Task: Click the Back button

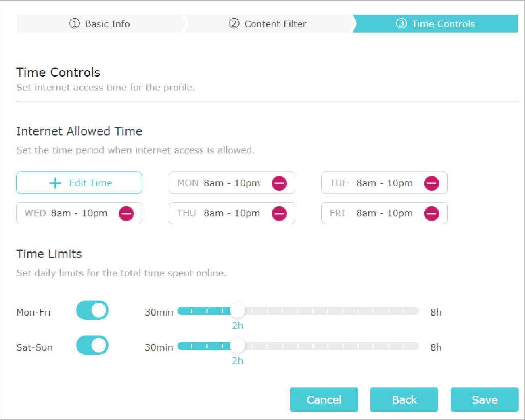Action: tap(404, 399)
